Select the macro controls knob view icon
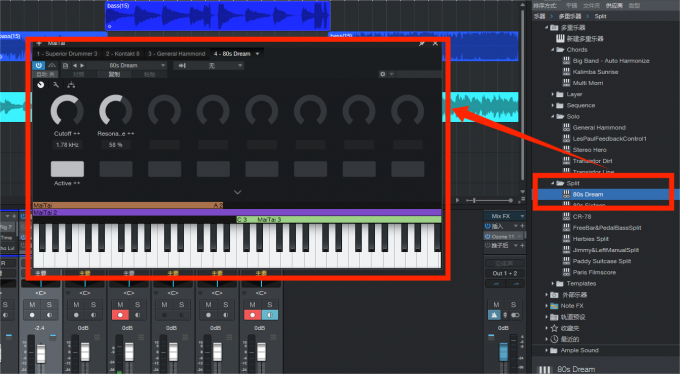Image resolution: width=680 pixels, height=374 pixels. click(41, 85)
